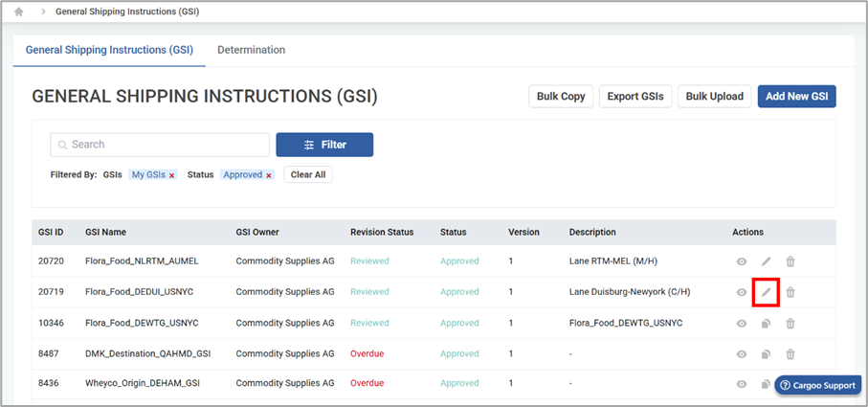868x407 pixels.
Task: Select Wheyco_Origin_DEHAM_GSI name
Action: coord(142,383)
